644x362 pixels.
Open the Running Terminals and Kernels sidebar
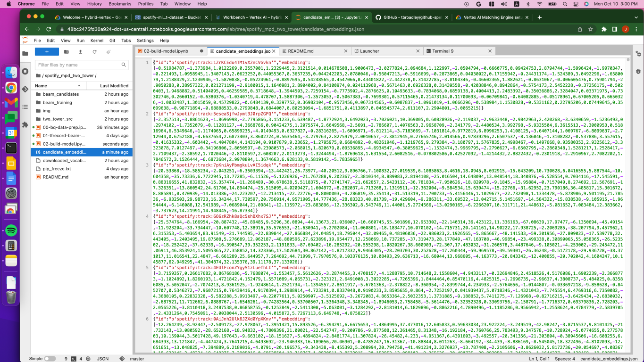[25, 71]
